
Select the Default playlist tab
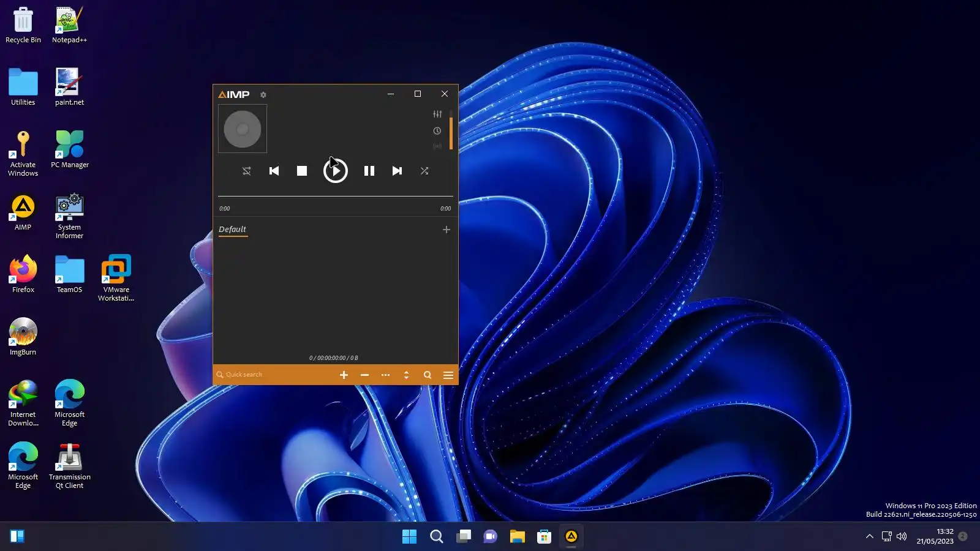coord(233,230)
